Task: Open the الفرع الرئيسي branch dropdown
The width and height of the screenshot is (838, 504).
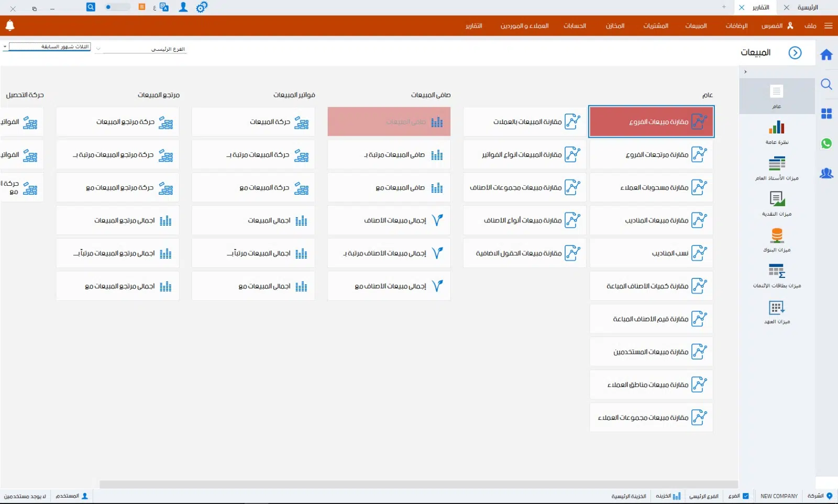Action: coord(98,49)
